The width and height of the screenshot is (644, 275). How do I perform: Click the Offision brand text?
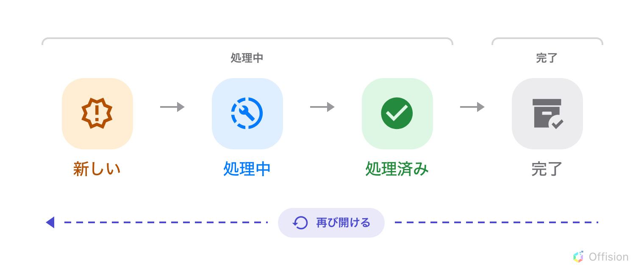pos(608,257)
